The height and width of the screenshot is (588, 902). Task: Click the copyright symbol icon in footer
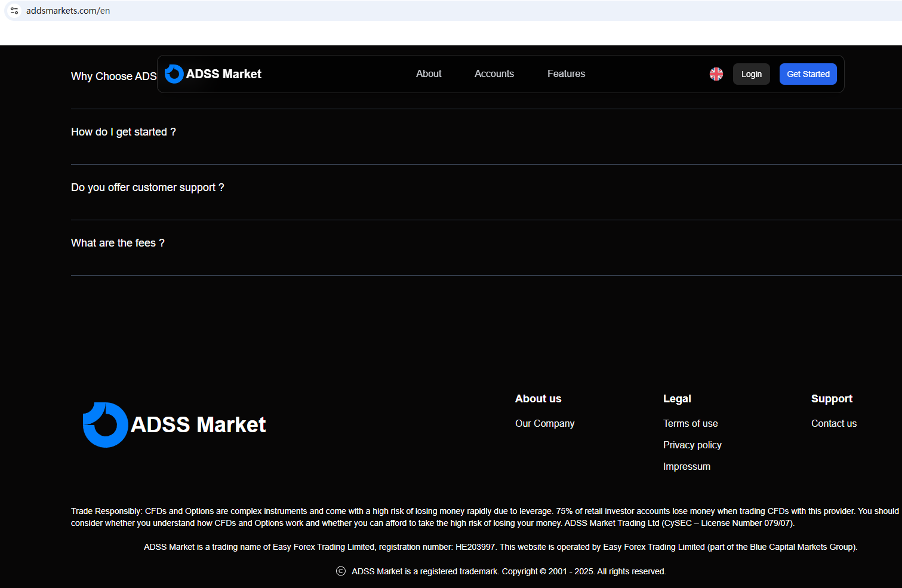pos(341,571)
